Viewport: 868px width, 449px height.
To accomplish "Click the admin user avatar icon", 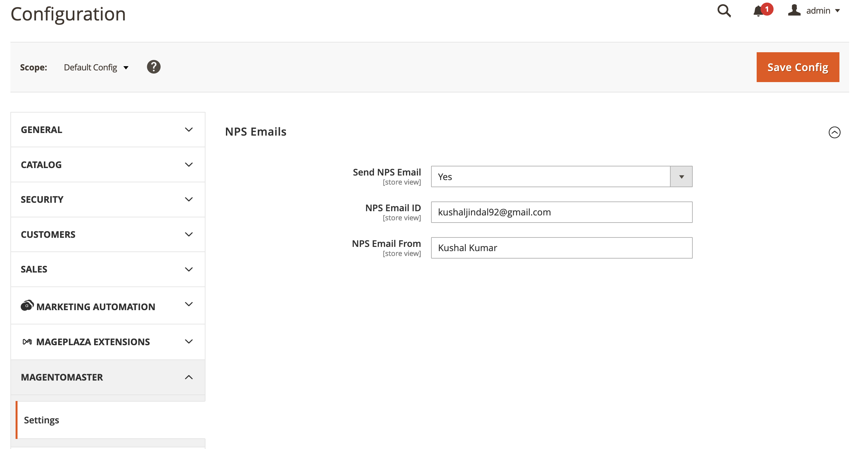I will click(x=794, y=10).
